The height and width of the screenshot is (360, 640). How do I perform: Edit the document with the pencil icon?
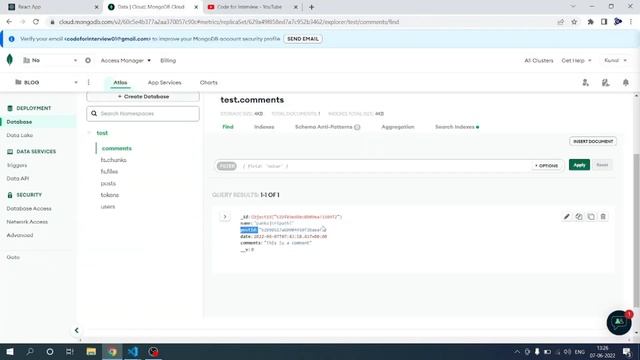coord(567,217)
